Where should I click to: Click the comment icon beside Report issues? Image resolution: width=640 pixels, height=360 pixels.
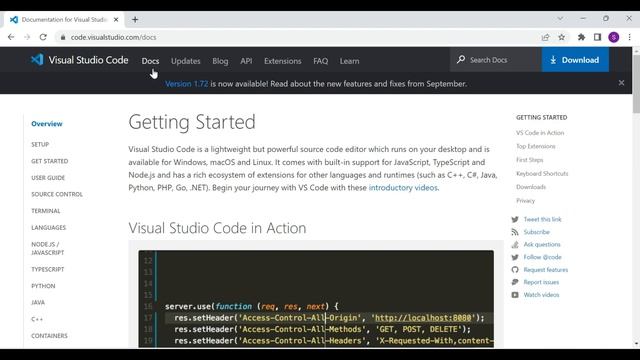[515, 282]
